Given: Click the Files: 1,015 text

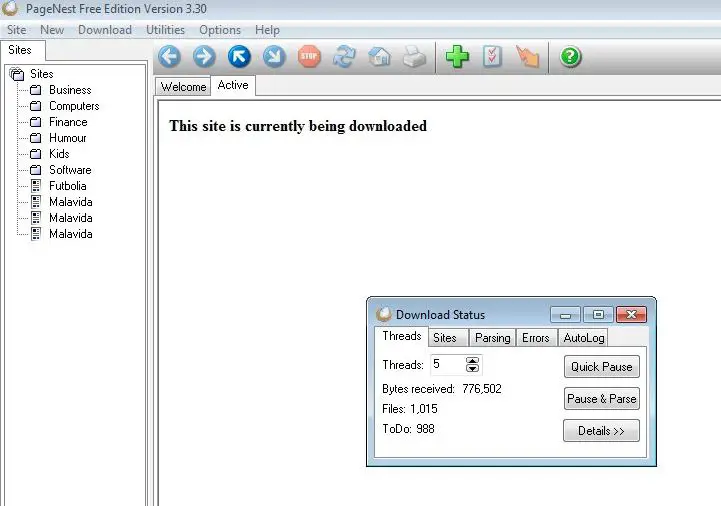Looking at the screenshot, I should [410, 409].
